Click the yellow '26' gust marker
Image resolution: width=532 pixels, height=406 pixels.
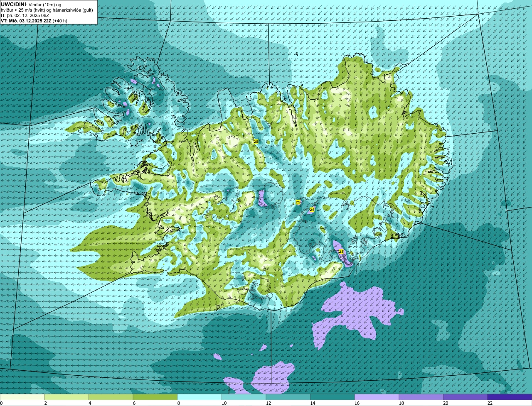click(312, 210)
